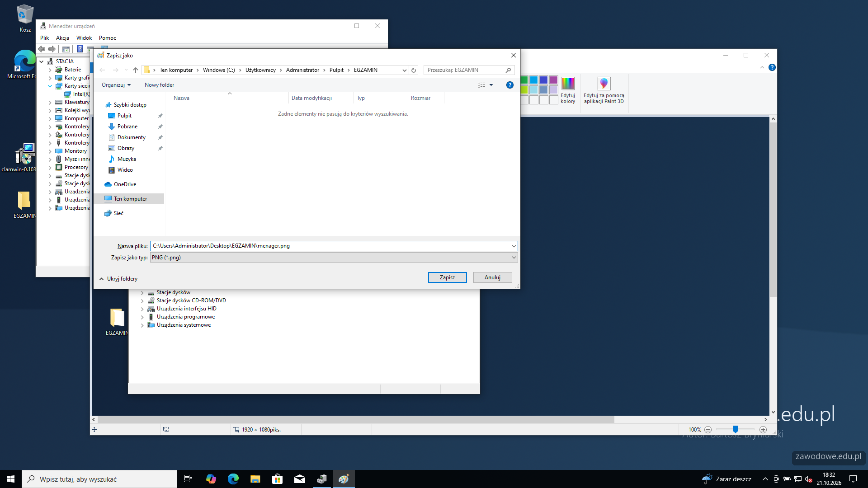Open the Widok menu in Device Manager
Image resolution: width=868 pixels, height=488 pixels.
coord(84,38)
